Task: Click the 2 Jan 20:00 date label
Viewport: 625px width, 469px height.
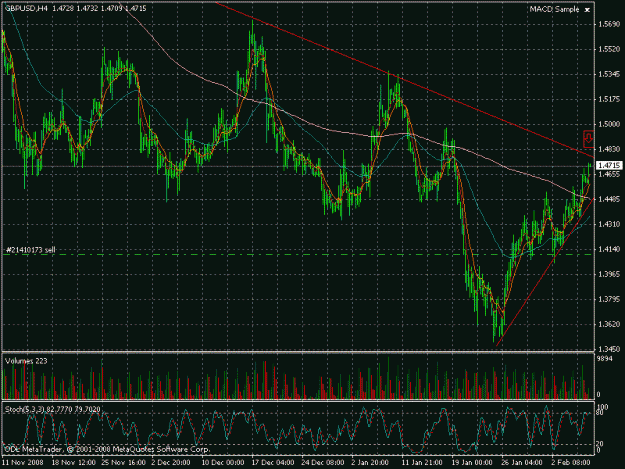Action: (370, 463)
